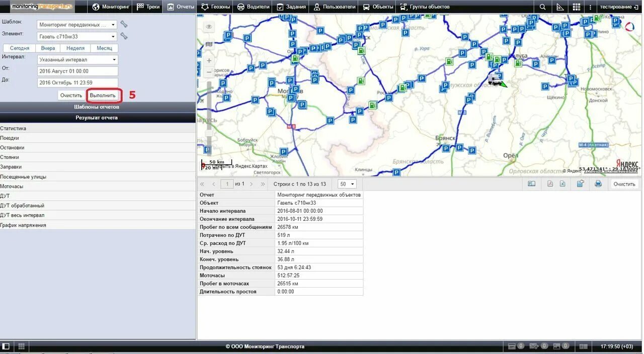Open the Остановки report section

[x=98, y=147]
